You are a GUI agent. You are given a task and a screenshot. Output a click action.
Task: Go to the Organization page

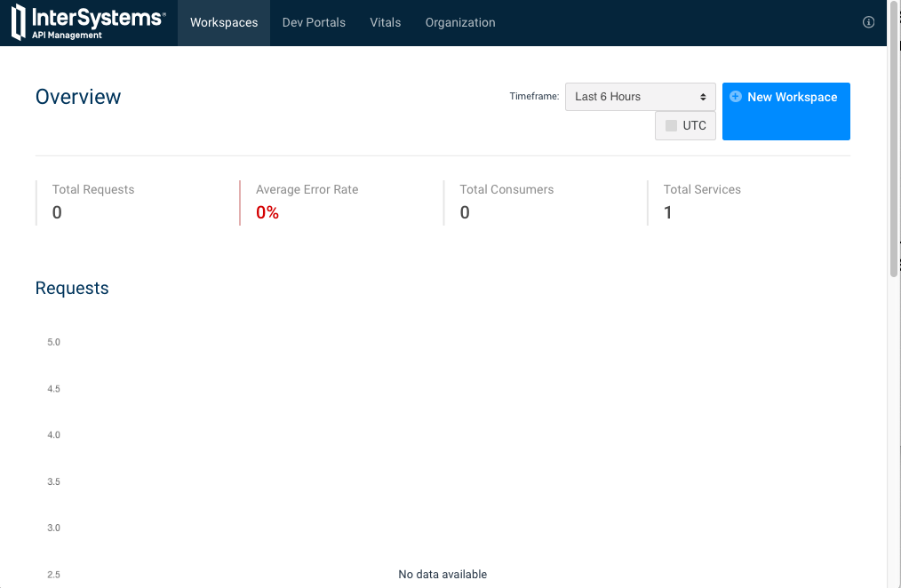(460, 22)
